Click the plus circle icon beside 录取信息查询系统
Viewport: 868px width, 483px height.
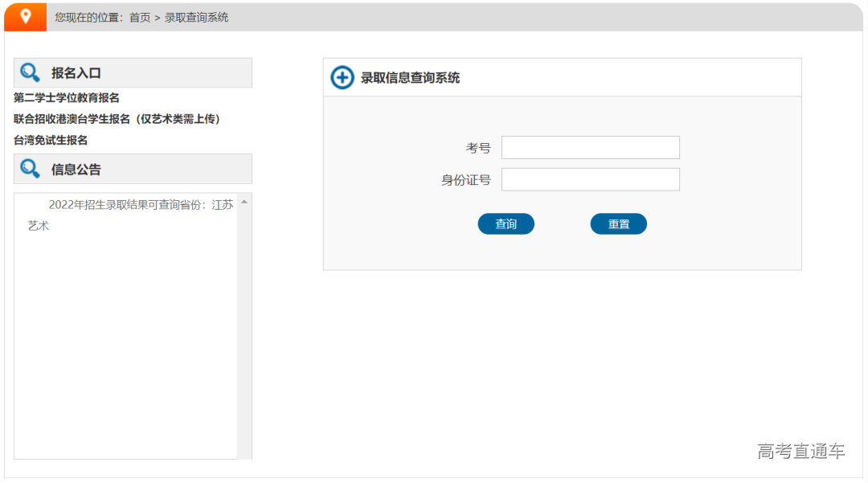[342, 78]
